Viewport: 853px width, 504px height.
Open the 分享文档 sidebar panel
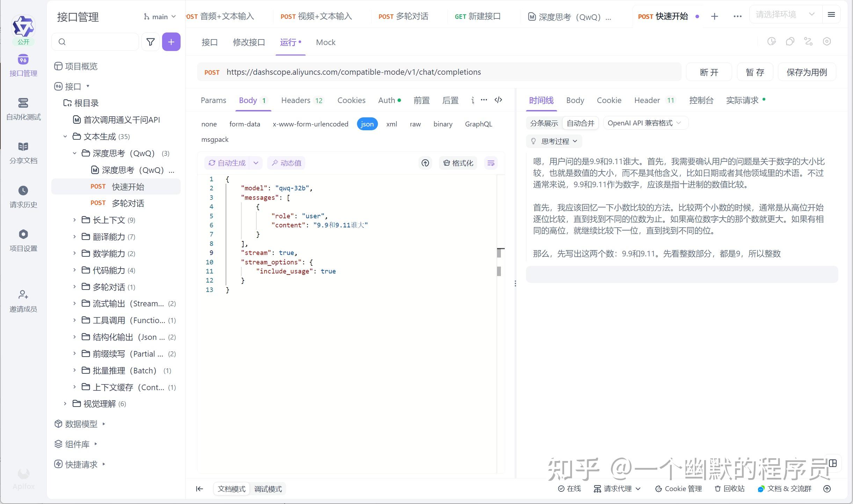[23, 152]
